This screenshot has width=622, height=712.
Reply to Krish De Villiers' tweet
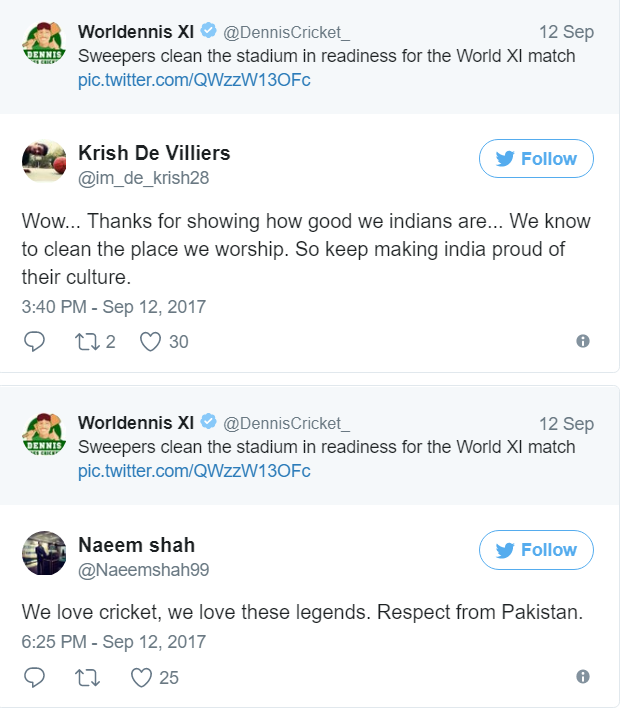(34, 342)
